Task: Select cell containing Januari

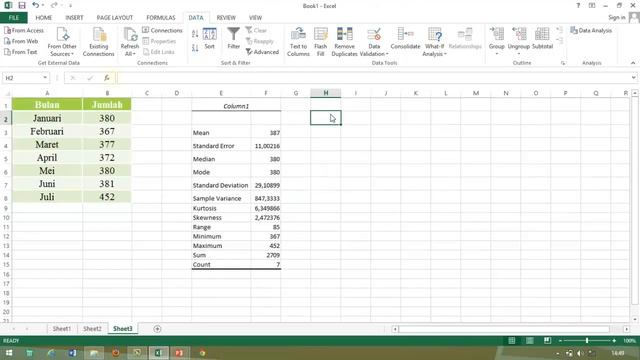Action: pos(47,118)
